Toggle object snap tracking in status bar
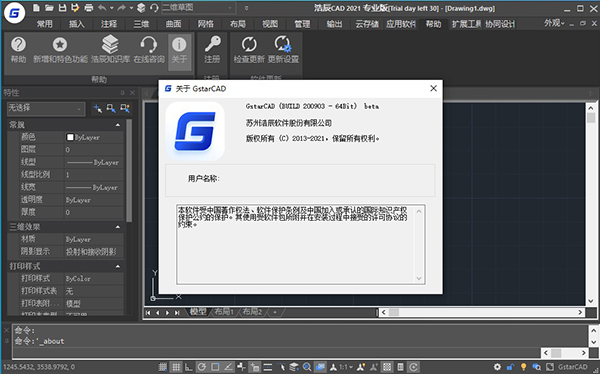 click(228, 367)
